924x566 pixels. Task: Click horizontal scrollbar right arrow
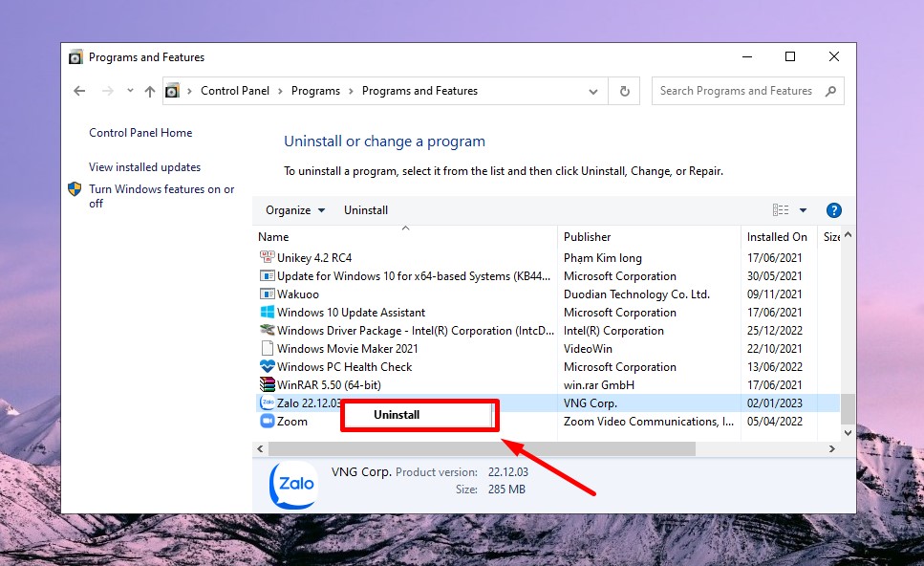coord(832,448)
